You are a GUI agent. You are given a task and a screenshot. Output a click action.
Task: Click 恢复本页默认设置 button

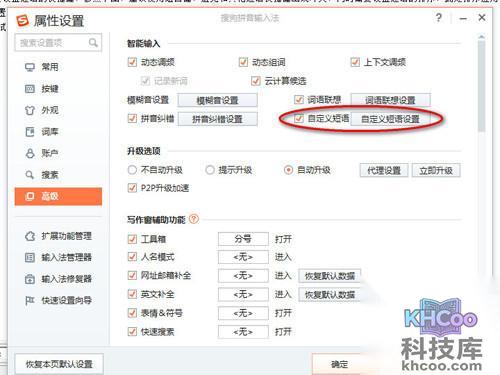pos(59,364)
